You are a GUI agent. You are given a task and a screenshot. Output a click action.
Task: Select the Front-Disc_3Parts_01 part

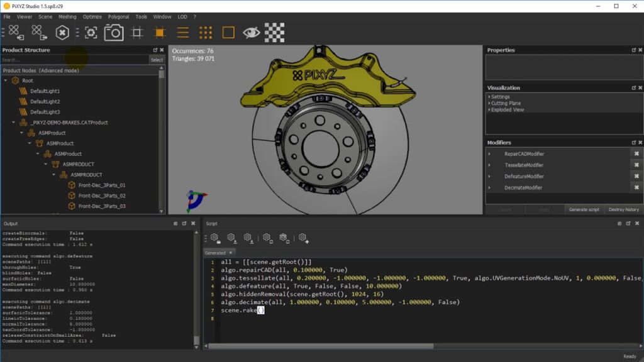pyautogui.click(x=102, y=185)
